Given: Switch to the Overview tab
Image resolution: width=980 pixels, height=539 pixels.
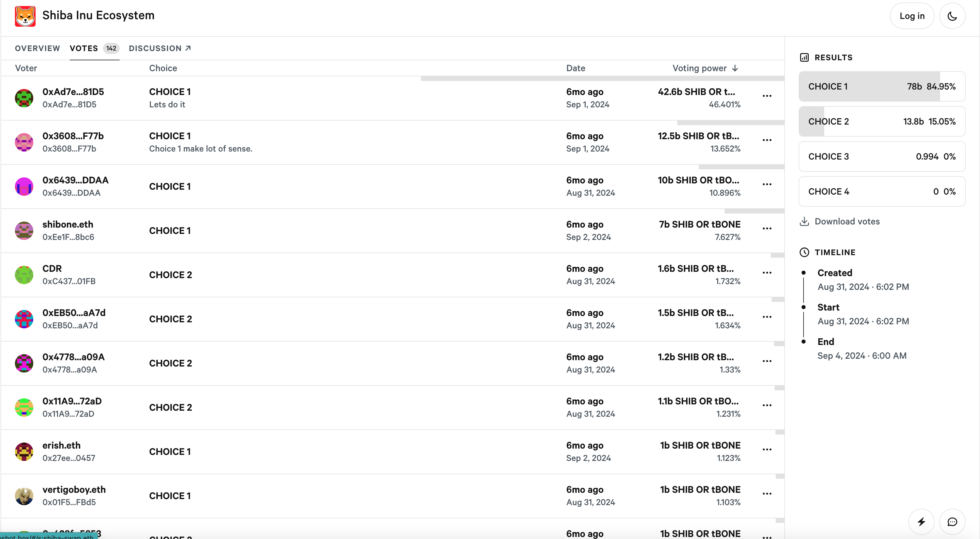Looking at the screenshot, I should pyautogui.click(x=37, y=48).
